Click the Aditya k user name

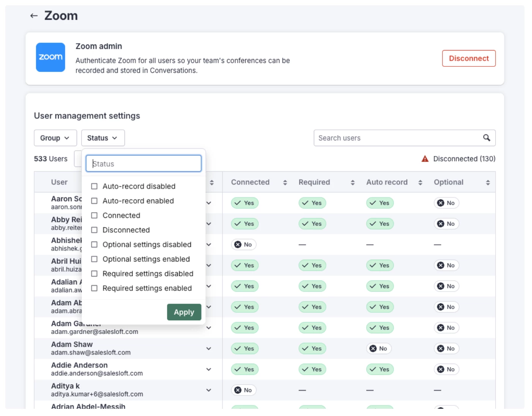point(65,386)
